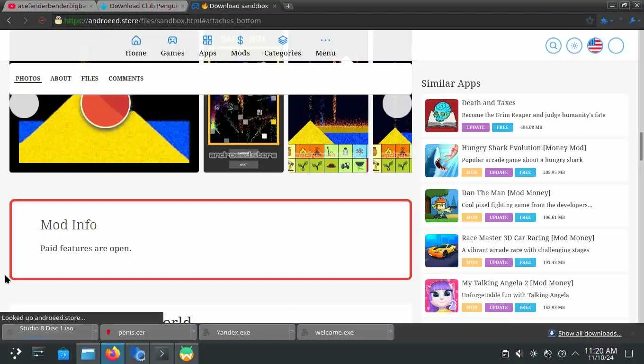
Task: Click the MOD tag on Hungry Shark Evolution
Action: coord(472,173)
